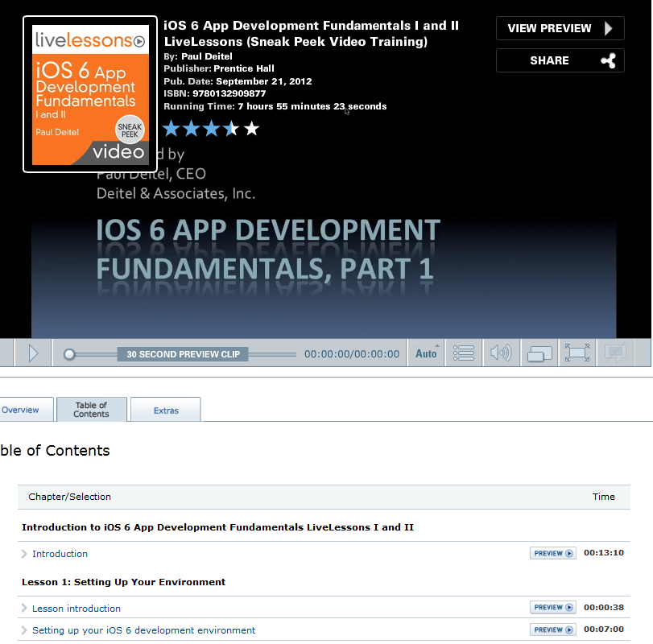Select the Table of Contents tab
This screenshot has width=653, height=644.
coord(91,410)
